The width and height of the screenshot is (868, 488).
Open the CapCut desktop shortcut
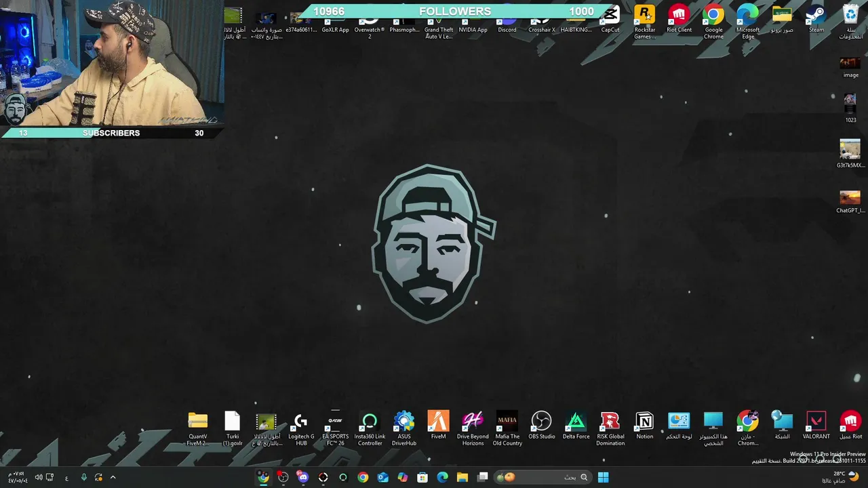tap(610, 19)
